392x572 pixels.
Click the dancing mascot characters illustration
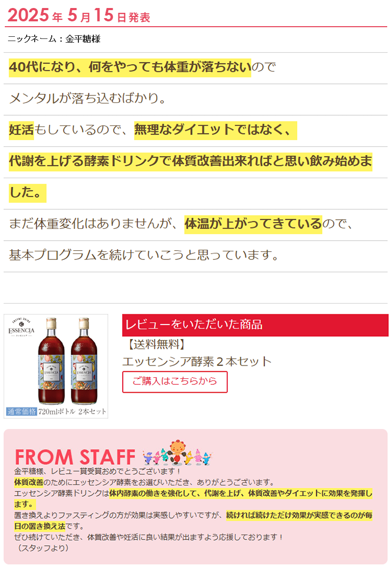(x=177, y=452)
